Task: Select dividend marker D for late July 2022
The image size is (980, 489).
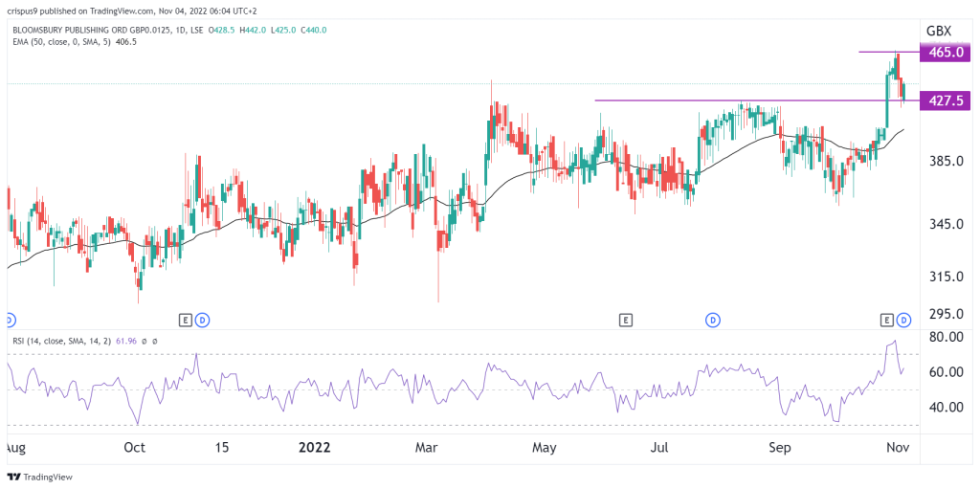Action: tap(713, 321)
